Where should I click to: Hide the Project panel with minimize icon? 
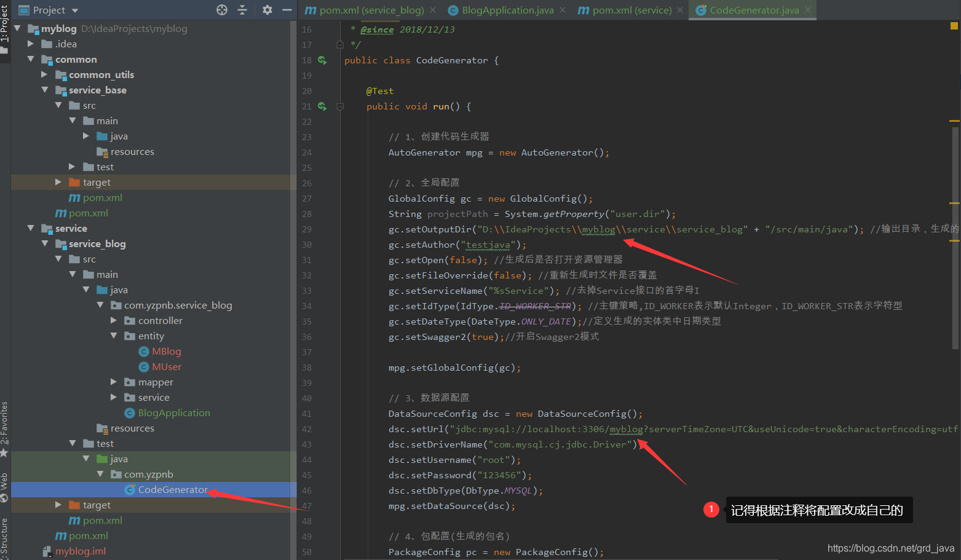point(287,10)
